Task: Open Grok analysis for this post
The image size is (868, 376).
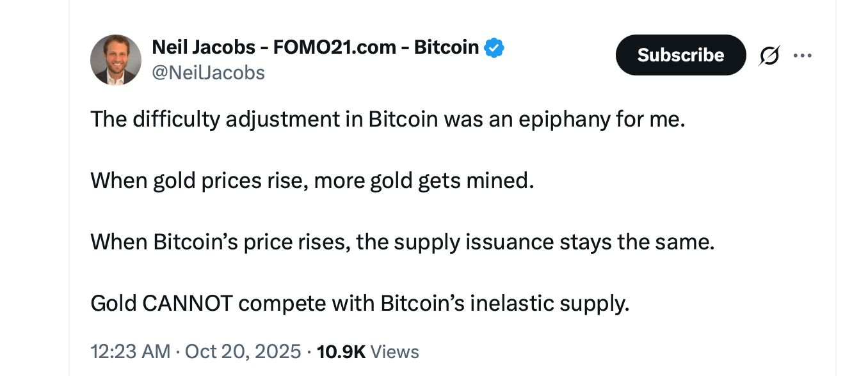Action: [769, 55]
